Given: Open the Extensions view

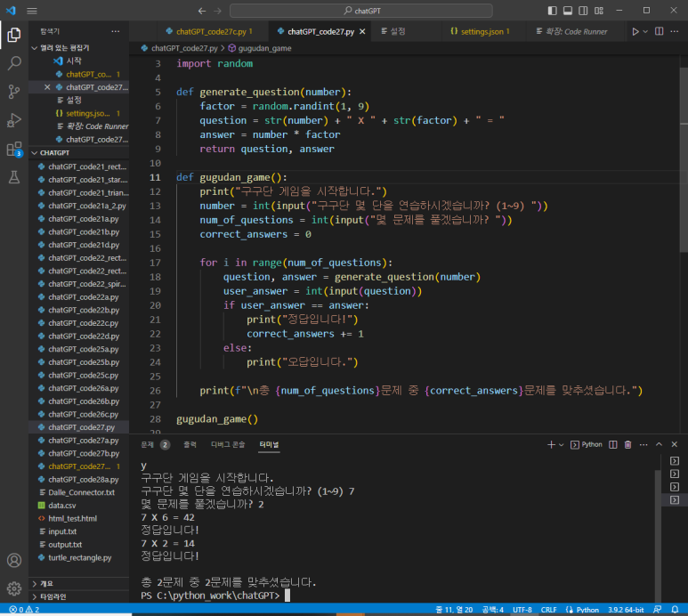Looking at the screenshot, I should click(14, 150).
